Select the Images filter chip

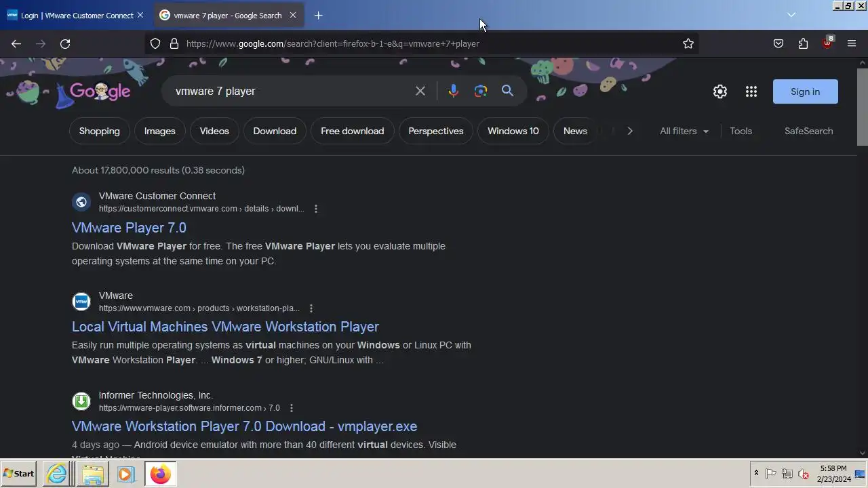pos(159,131)
